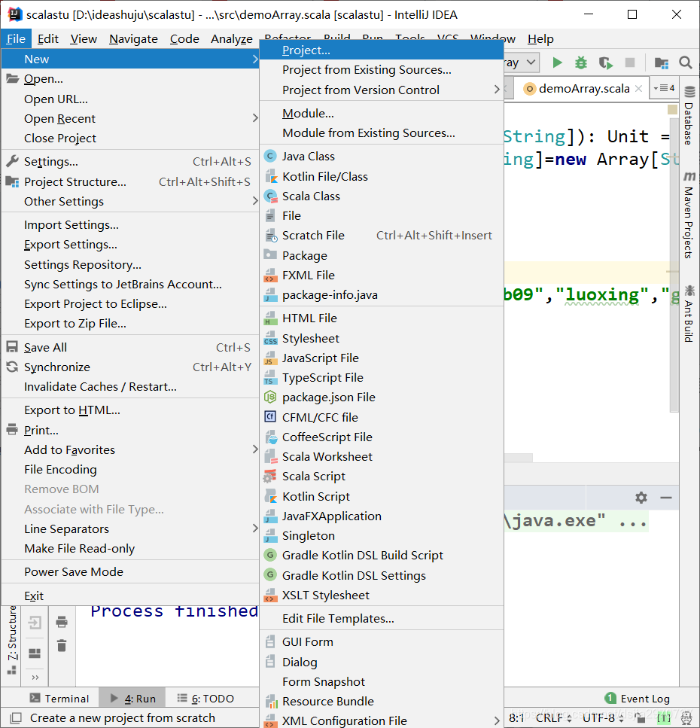Select Scala Class from New menu
Viewport: 700px width, 728px height.
(x=311, y=196)
